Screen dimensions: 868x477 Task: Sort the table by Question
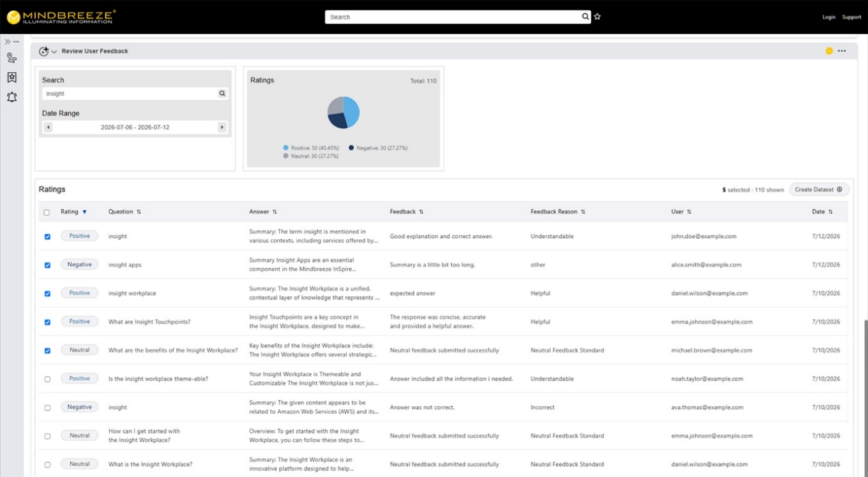click(139, 212)
